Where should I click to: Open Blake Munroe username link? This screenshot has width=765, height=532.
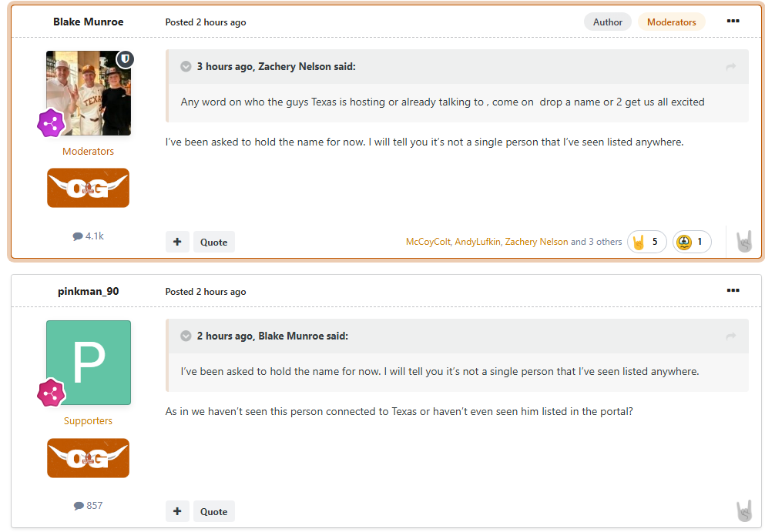[89, 22]
